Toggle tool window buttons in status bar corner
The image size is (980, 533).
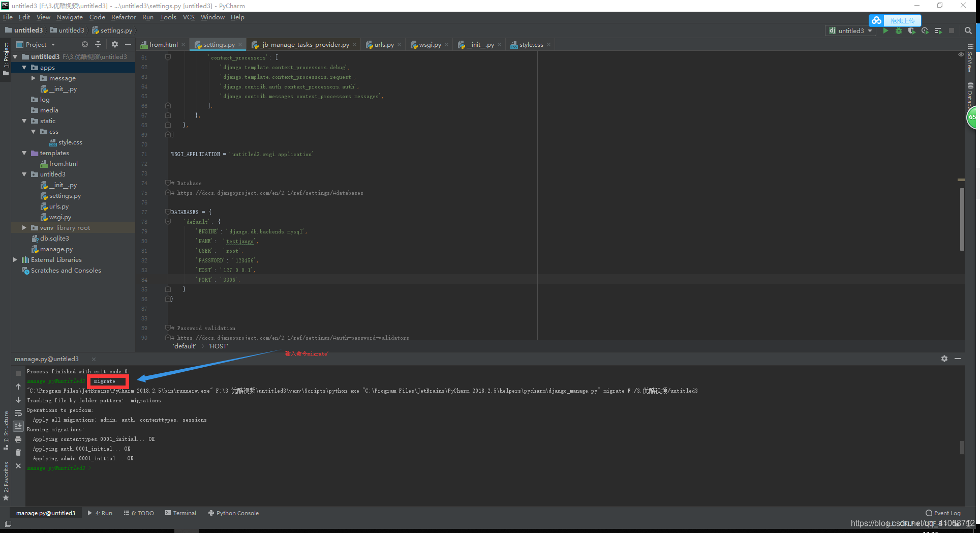pos(8,524)
